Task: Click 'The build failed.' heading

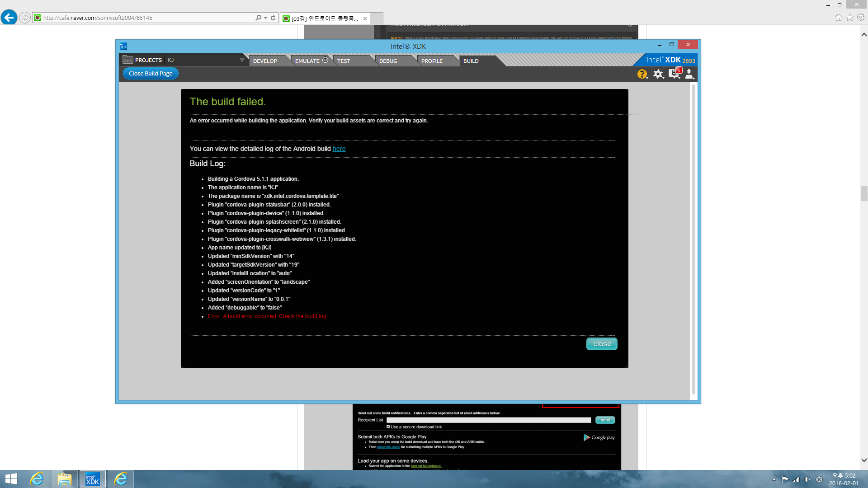Action: (x=227, y=102)
